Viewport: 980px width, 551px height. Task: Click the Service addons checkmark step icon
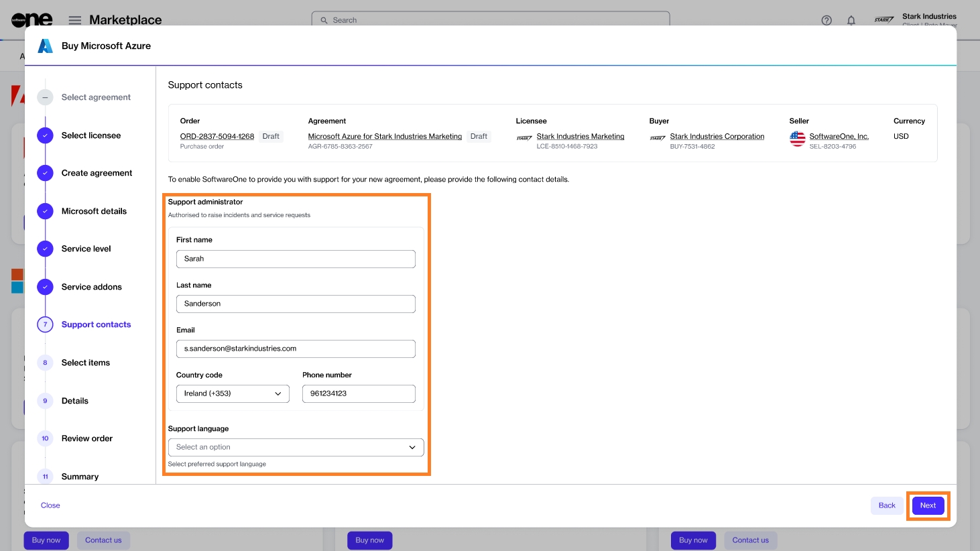pyautogui.click(x=45, y=287)
